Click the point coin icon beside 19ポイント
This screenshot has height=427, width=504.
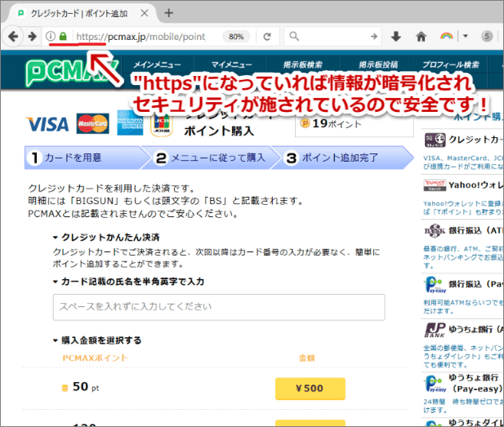coord(305,123)
